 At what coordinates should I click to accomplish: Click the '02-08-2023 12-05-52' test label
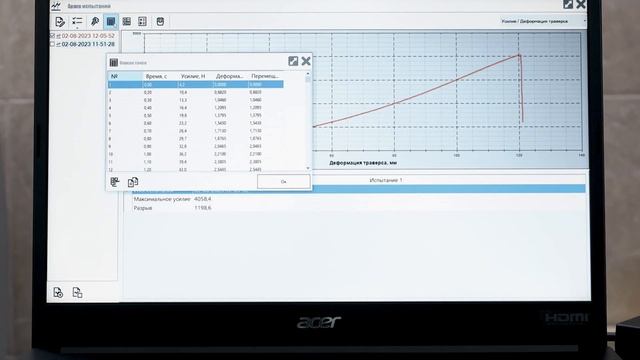(88, 36)
